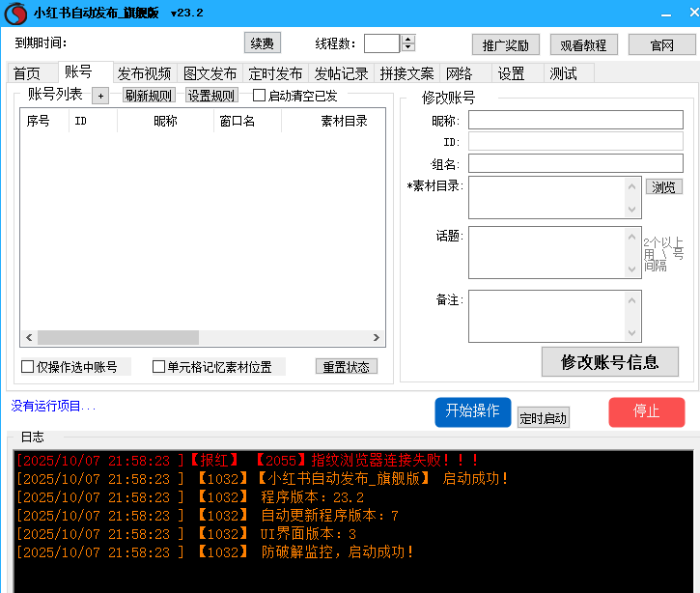Viewport: 700px width, 593px height.
Task: Go to the 发帖记录 tab
Action: click(341, 73)
